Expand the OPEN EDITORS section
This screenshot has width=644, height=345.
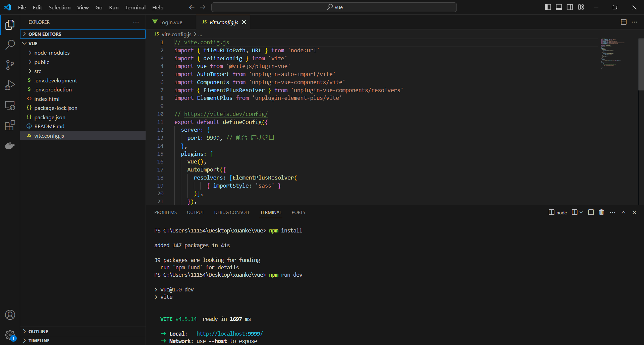point(83,34)
